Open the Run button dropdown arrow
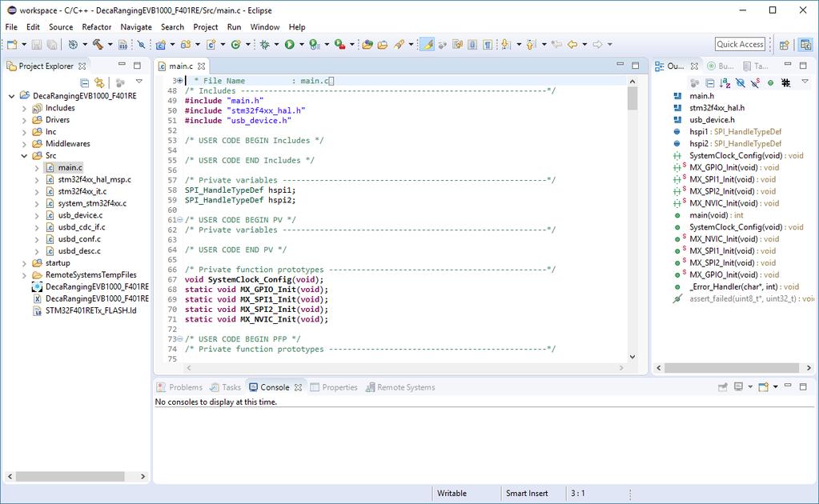Viewport: 819px width, 504px height. click(301, 44)
